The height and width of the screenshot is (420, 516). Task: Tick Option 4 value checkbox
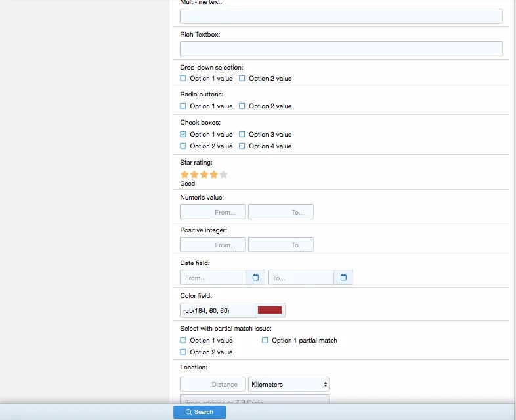point(242,146)
